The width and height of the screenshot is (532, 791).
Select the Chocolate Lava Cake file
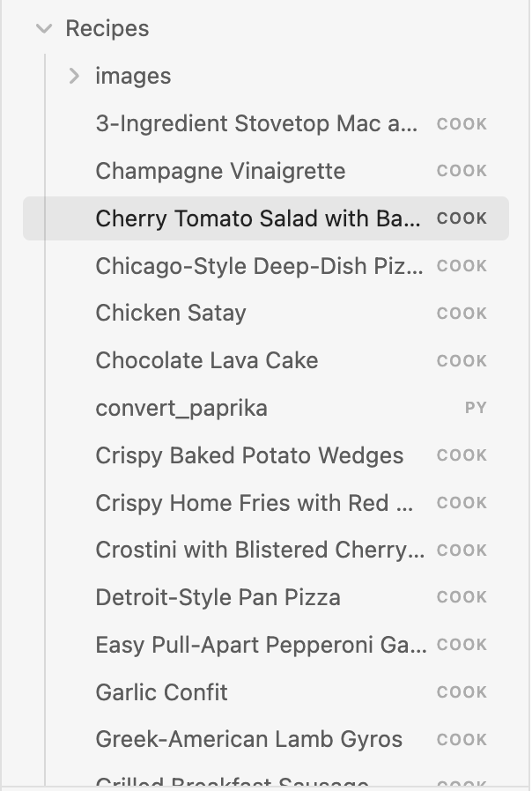(x=206, y=360)
